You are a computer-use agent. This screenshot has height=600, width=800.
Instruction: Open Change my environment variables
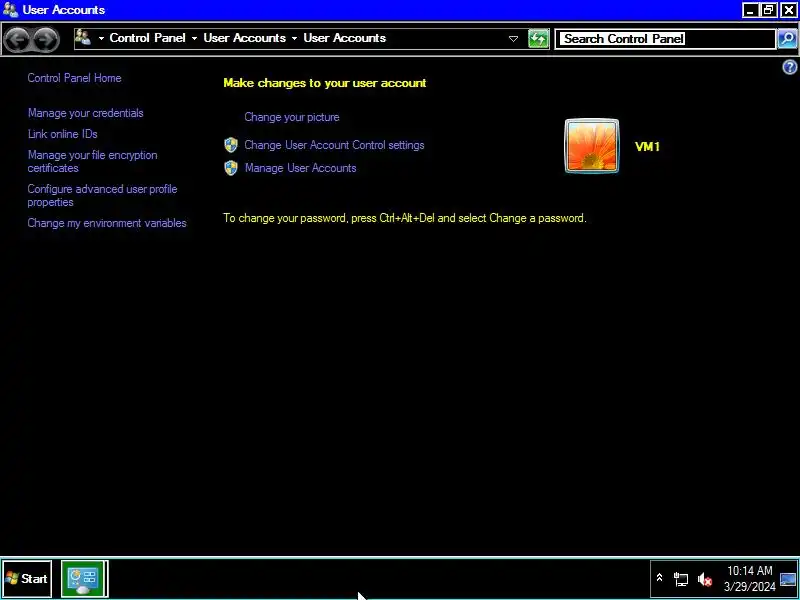107,223
